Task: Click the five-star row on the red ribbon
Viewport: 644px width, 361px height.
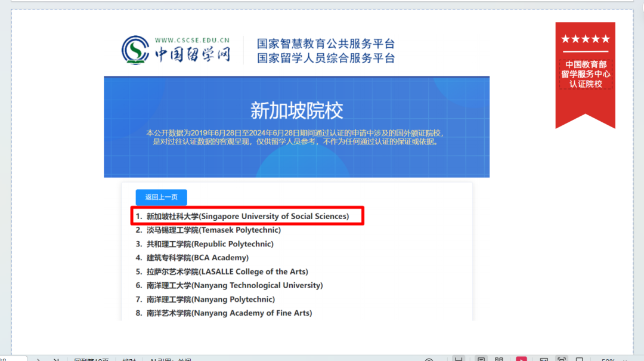Action: [586, 39]
